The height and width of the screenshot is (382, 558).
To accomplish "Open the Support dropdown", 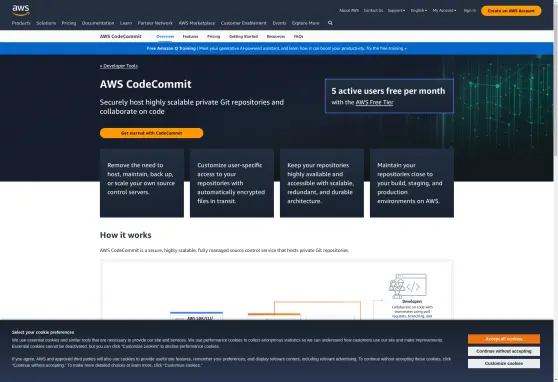I will click(396, 11).
